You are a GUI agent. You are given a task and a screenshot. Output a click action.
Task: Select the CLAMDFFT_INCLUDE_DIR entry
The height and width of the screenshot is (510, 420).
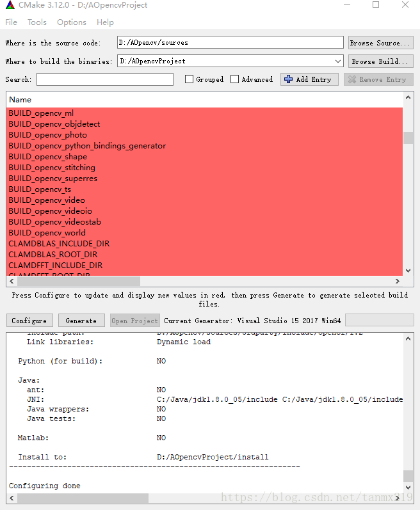(x=204, y=266)
